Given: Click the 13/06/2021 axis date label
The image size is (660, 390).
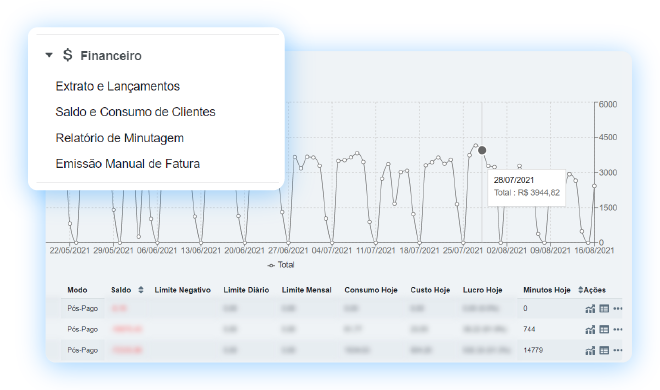Looking at the screenshot, I should [201, 250].
